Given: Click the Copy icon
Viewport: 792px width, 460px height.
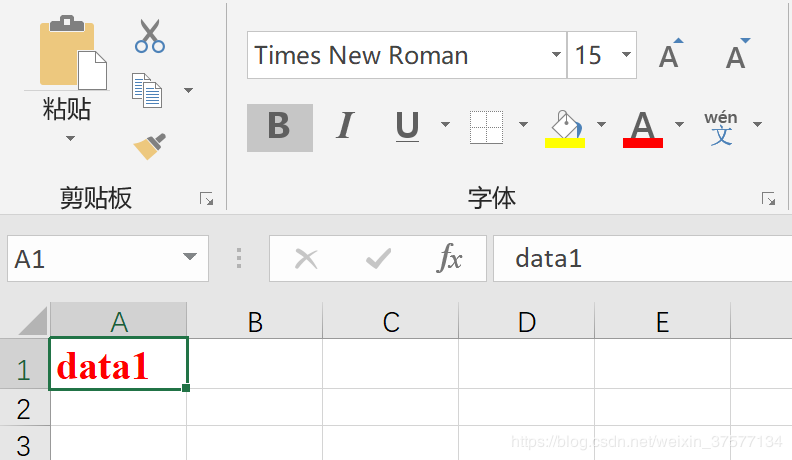Looking at the screenshot, I should (x=147, y=90).
